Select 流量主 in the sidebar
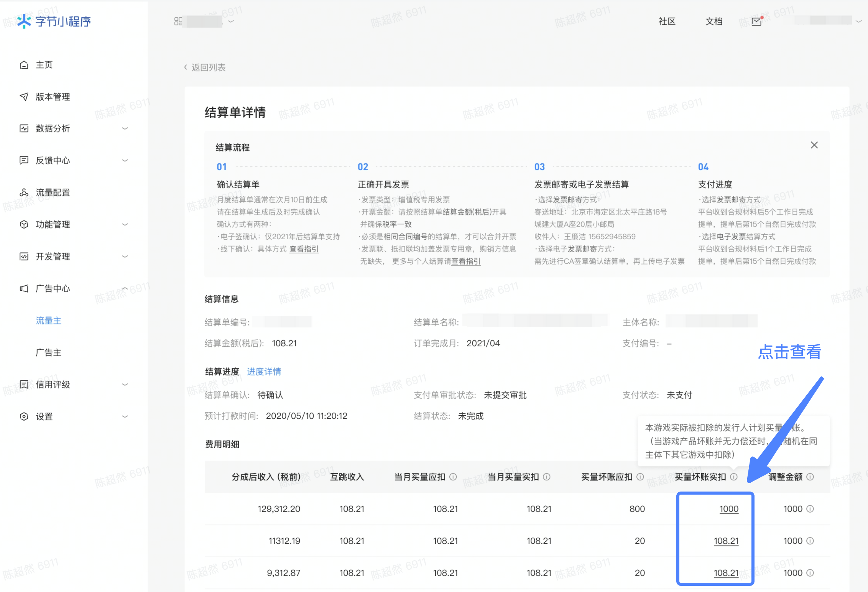868x592 pixels. pos(49,321)
